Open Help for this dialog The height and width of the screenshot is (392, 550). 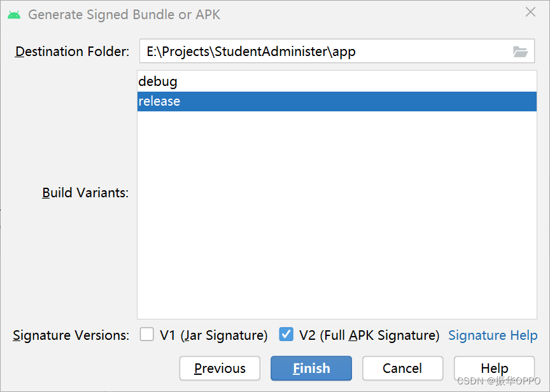coord(494,368)
